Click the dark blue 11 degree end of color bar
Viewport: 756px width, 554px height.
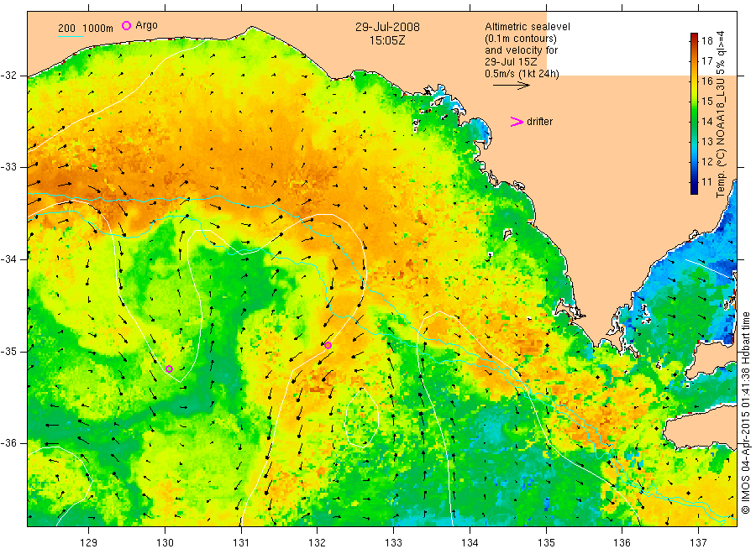coord(694,190)
